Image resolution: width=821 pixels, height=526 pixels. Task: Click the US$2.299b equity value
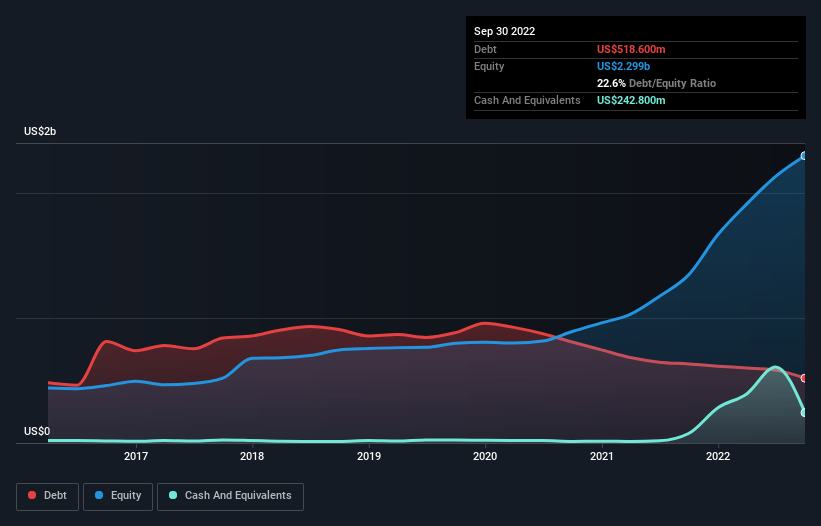pyautogui.click(x=623, y=66)
